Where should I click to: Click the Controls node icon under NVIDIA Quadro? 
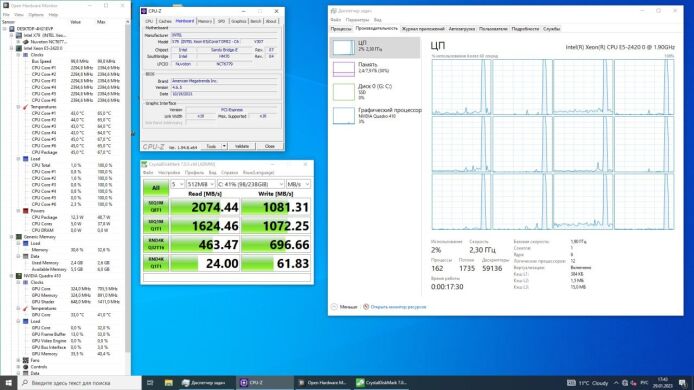[x=26, y=367]
